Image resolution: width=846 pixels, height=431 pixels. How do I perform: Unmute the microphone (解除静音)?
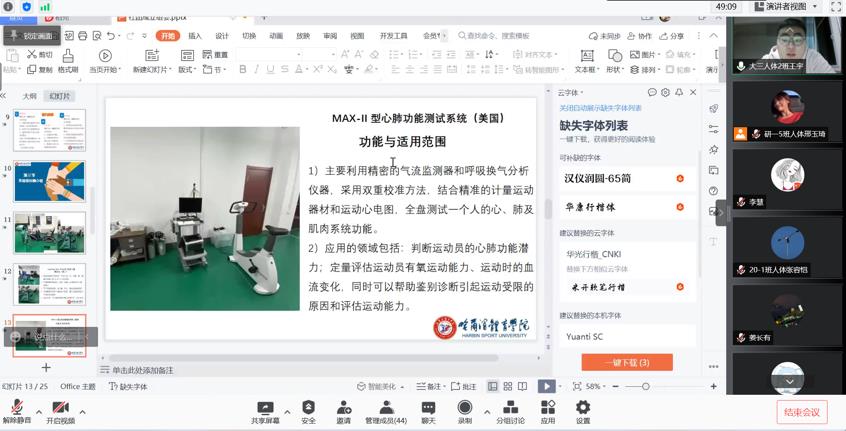tap(16, 408)
